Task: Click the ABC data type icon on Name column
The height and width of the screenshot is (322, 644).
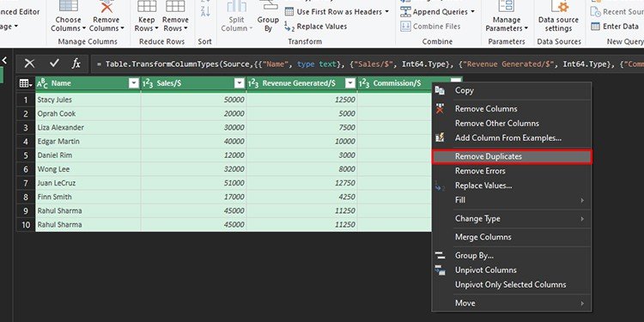Action: point(42,83)
